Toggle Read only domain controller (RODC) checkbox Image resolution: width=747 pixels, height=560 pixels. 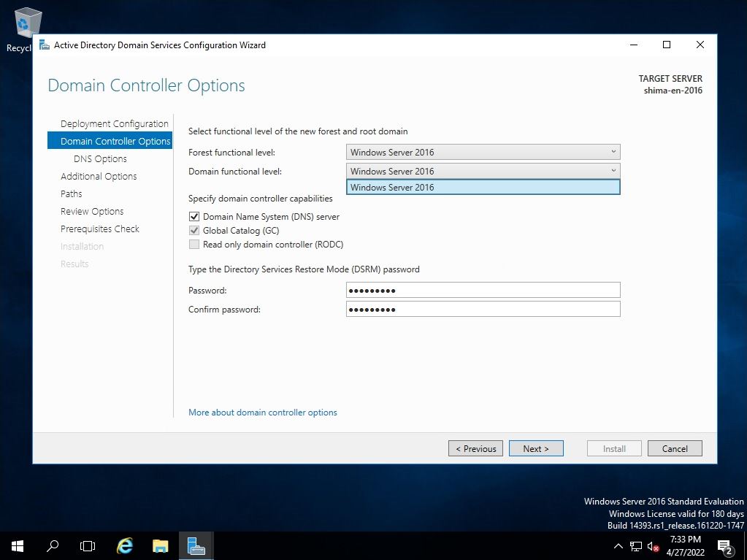(x=194, y=245)
